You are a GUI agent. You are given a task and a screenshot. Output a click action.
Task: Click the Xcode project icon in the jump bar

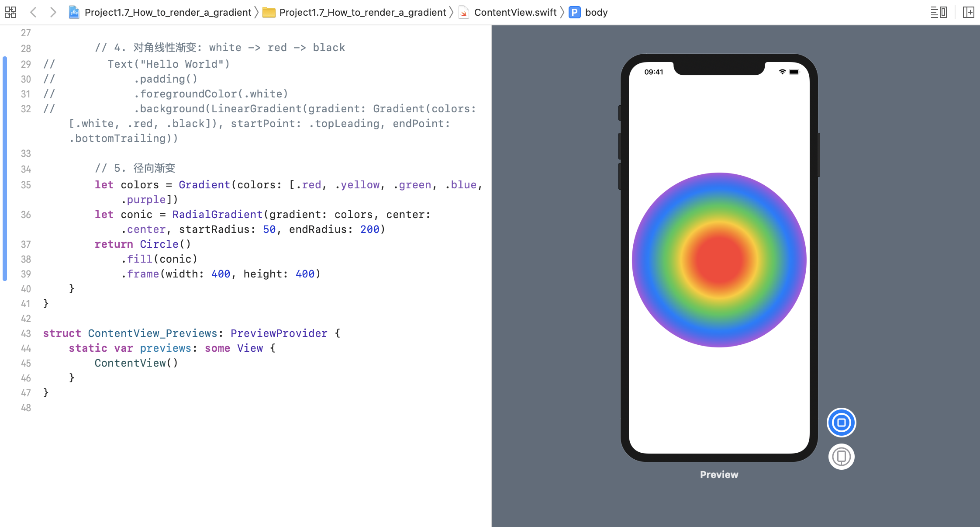74,12
